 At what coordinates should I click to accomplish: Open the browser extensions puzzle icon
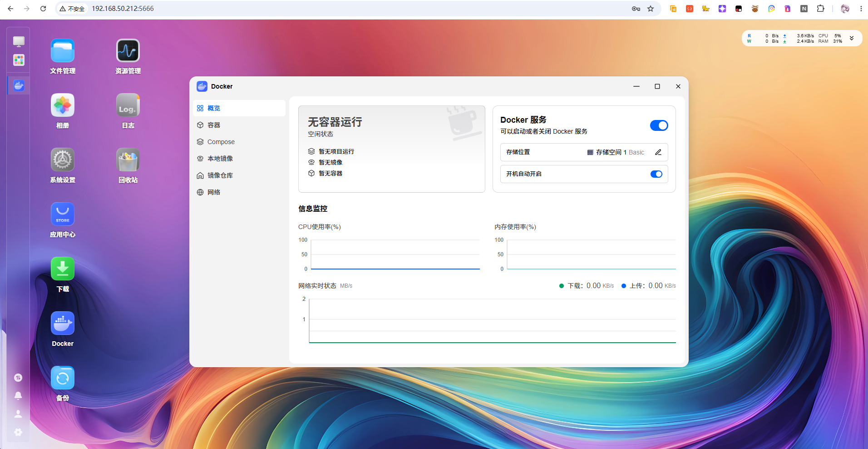point(820,9)
